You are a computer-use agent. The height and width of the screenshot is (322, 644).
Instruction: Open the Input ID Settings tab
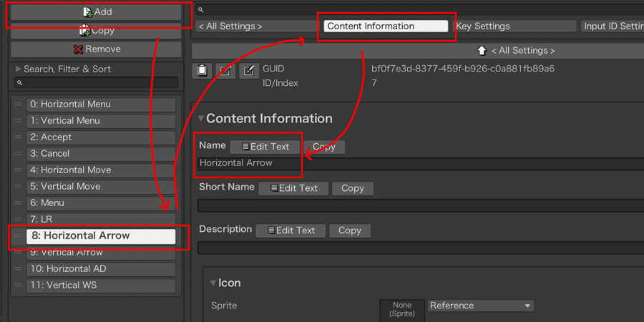coord(612,26)
